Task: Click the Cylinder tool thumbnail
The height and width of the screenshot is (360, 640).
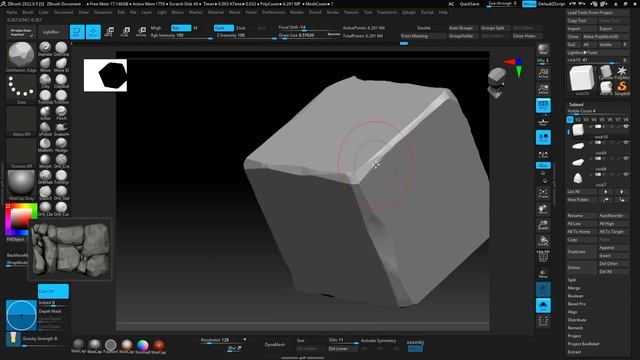Action: point(606,72)
